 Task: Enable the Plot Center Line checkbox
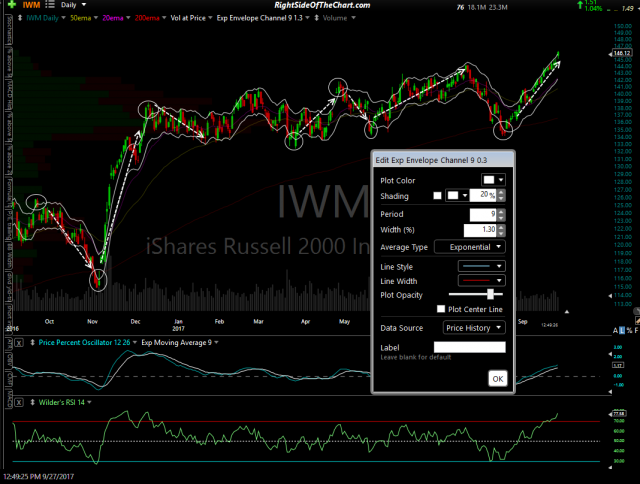click(441, 309)
